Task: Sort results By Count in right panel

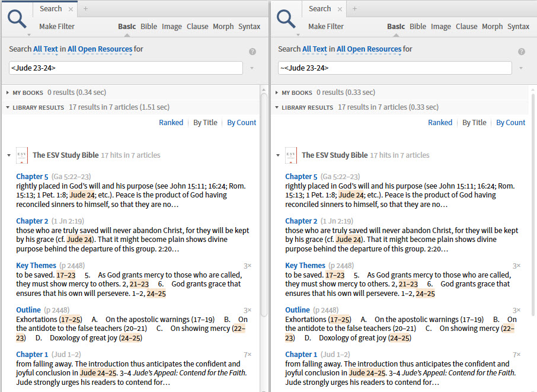Action: click(x=511, y=122)
